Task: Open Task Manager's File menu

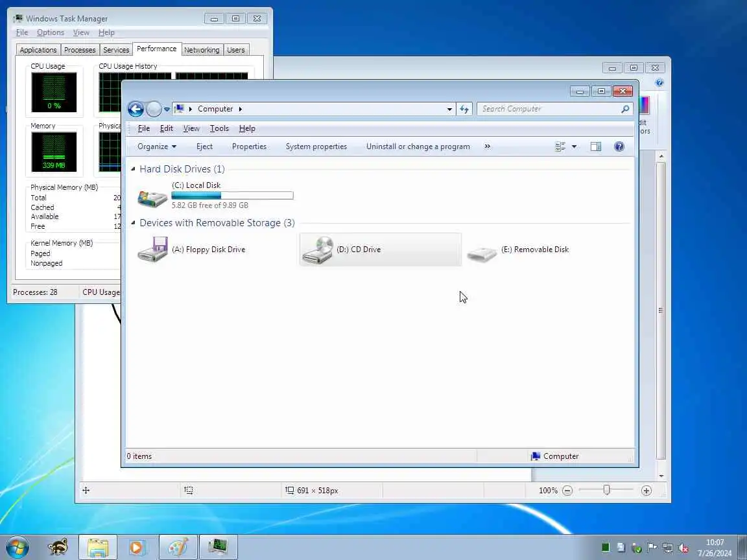Action: pos(22,32)
